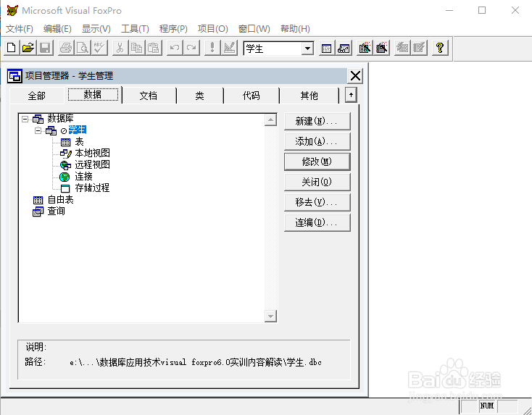
Task: Click the AutoReport wizard icon
Action: [x=420, y=48]
